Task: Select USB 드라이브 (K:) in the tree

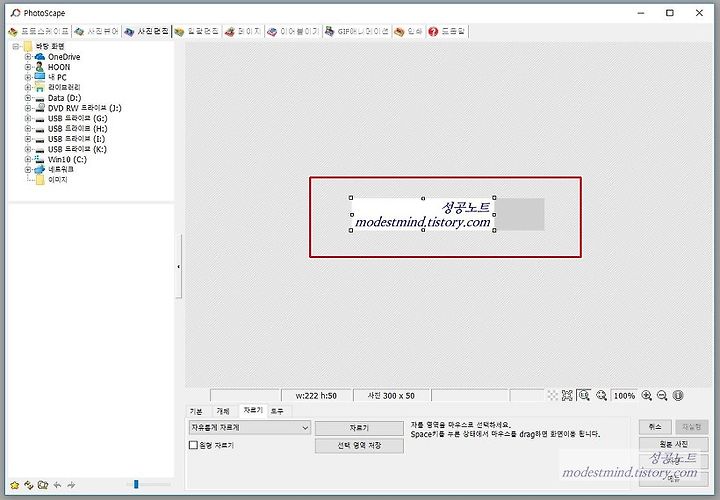Action: point(77,149)
